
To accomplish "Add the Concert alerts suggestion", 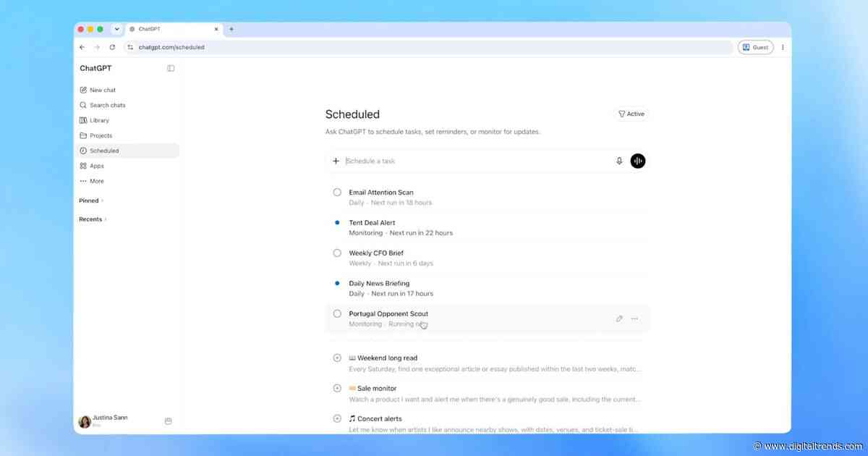I will pyautogui.click(x=337, y=419).
